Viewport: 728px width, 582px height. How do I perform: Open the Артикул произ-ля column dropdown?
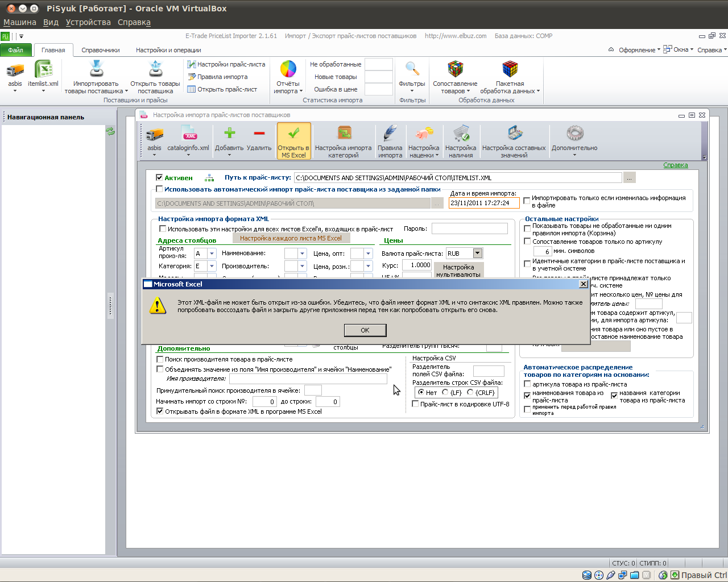212,253
